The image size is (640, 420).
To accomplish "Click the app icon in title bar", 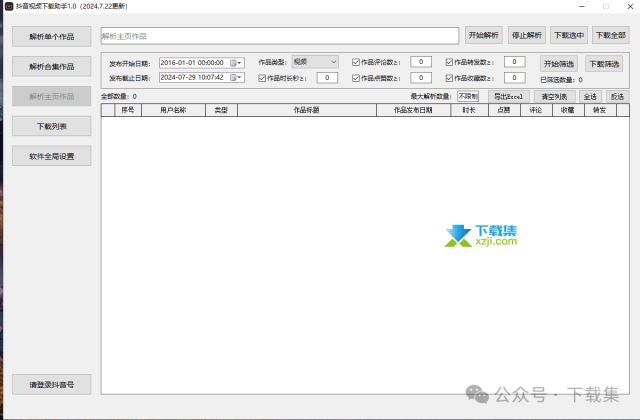I will pos(9,6).
